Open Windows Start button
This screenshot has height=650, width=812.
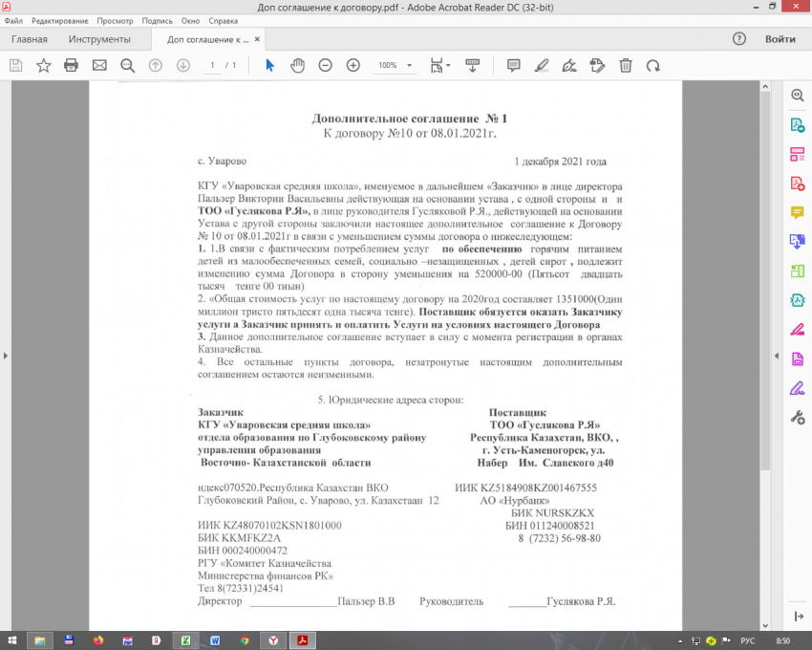click(x=11, y=640)
